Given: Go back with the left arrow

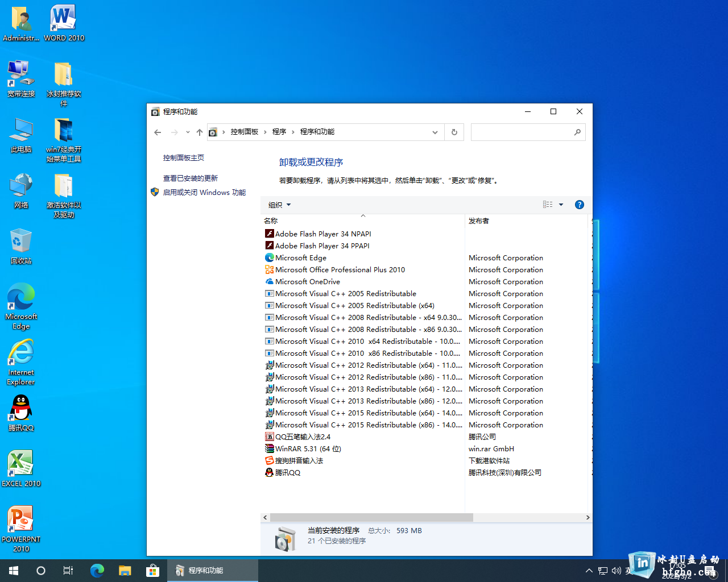Looking at the screenshot, I should 158,132.
